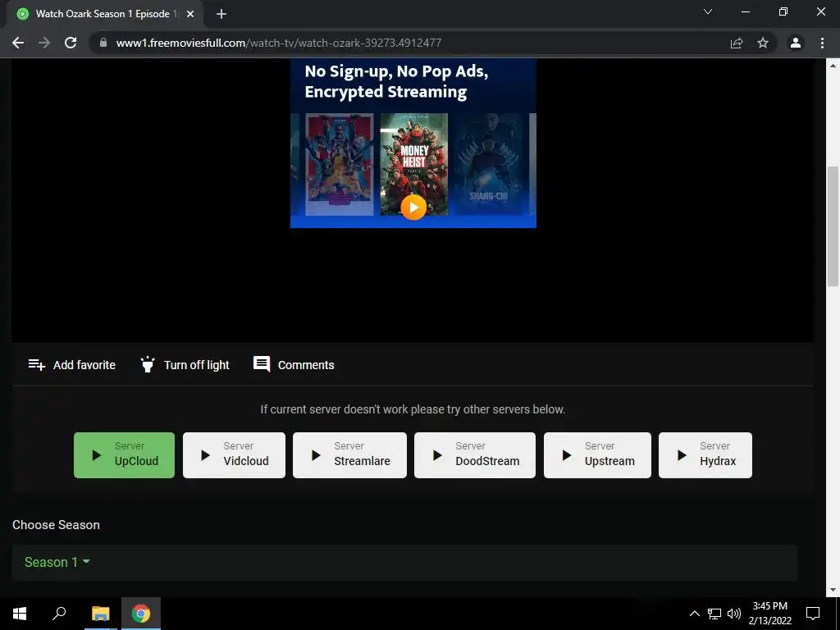Click the 'Choose Season' label
Image resolution: width=840 pixels, height=630 pixels.
(x=57, y=525)
